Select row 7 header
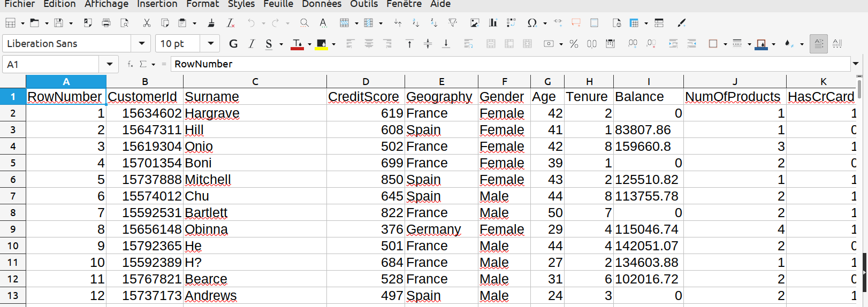This screenshot has height=307, width=868. [x=13, y=196]
